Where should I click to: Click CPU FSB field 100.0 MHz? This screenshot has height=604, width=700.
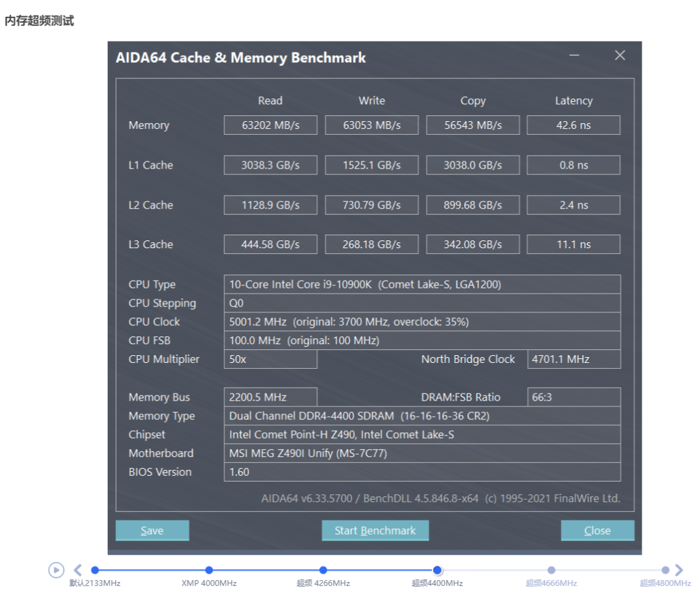click(423, 341)
